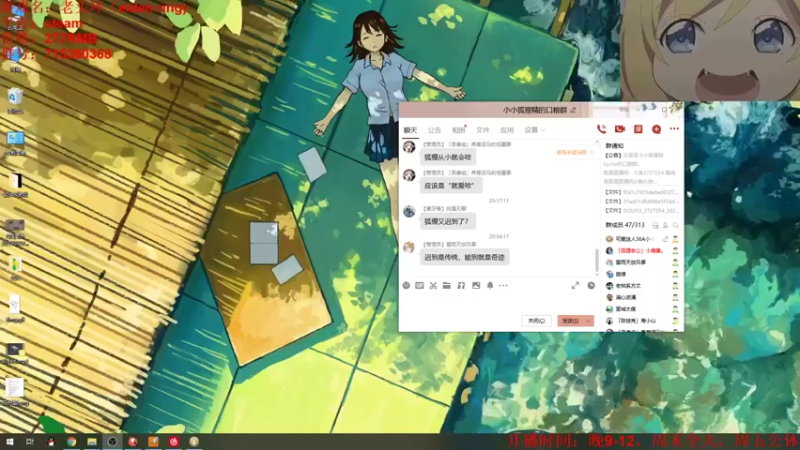Click the music share icon in the toolbar
The height and width of the screenshot is (450, 800).
click(x=461, y=286)
